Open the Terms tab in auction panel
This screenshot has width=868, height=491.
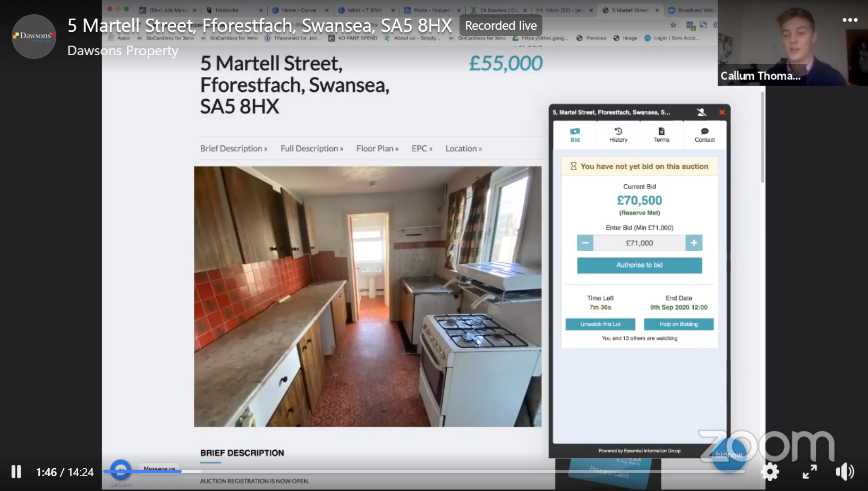pyautogui.click(x=661, y=135)
